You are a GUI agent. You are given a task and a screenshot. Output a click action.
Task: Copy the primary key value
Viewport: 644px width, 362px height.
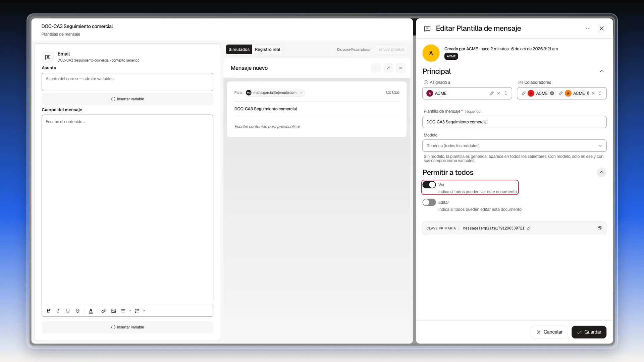599,228
